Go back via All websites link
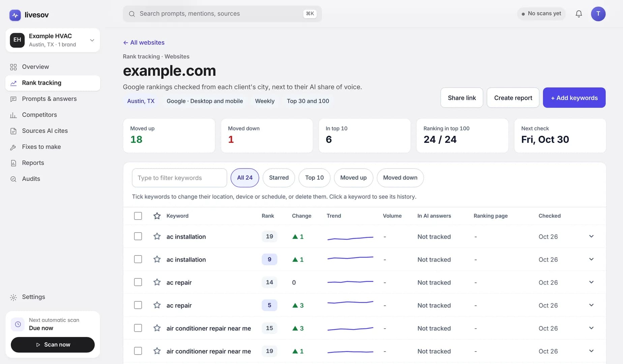The height and width of the screenshot is (364, 623). tap(144, 42)
